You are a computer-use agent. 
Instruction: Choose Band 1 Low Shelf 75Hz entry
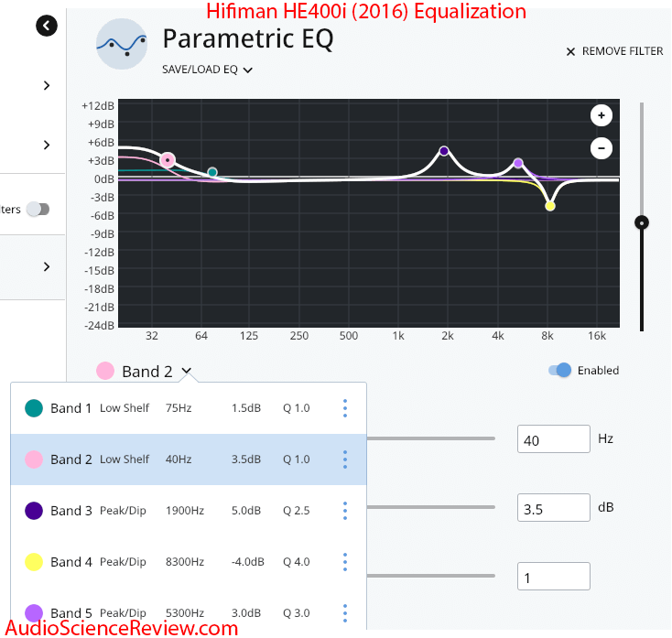pyautogui.click(x=189, y=408)
